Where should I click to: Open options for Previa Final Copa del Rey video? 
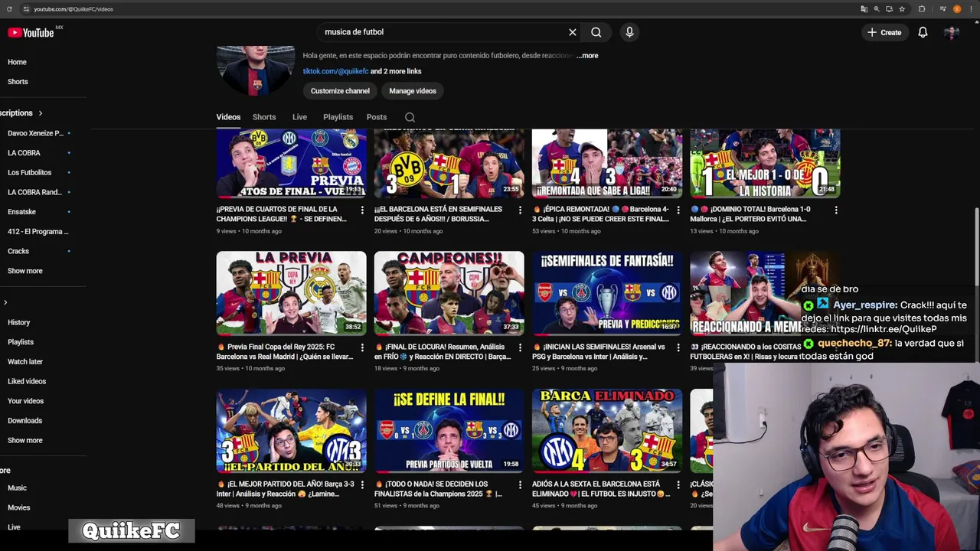(362, 347)
